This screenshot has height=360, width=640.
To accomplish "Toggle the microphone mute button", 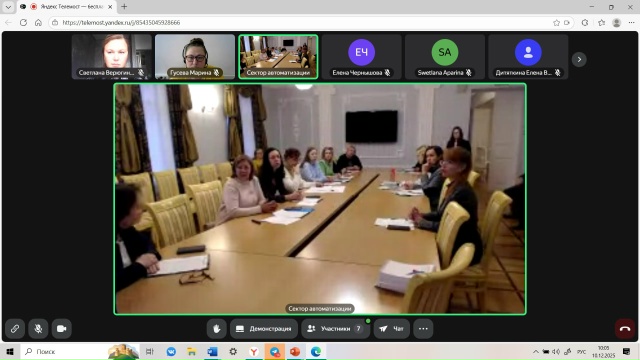I will 38,329.
